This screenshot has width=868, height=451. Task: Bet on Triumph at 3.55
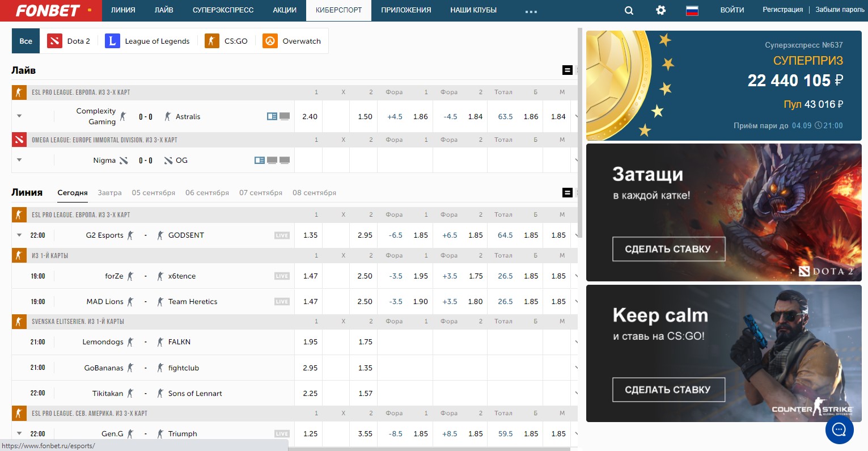(x=365, y=434)
